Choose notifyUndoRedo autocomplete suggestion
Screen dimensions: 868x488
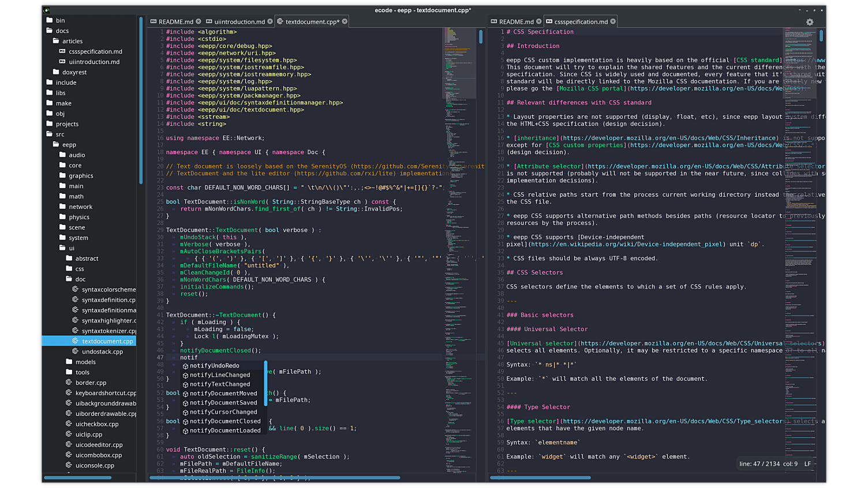coord(223,366)
